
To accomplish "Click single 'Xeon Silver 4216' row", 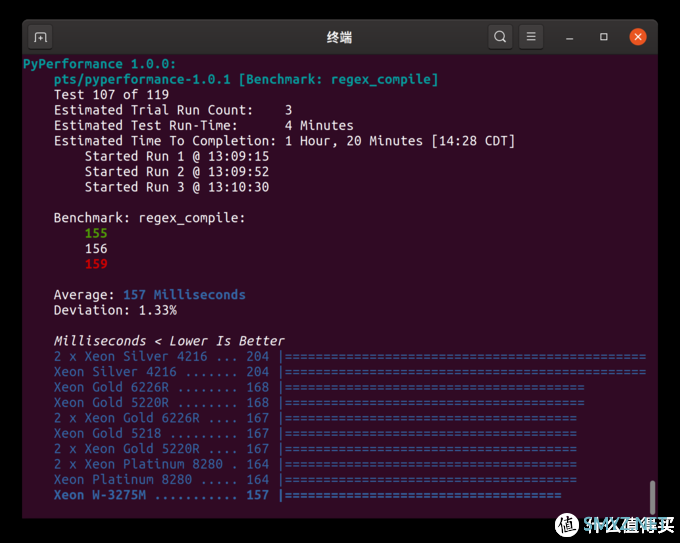I will 350,372.
